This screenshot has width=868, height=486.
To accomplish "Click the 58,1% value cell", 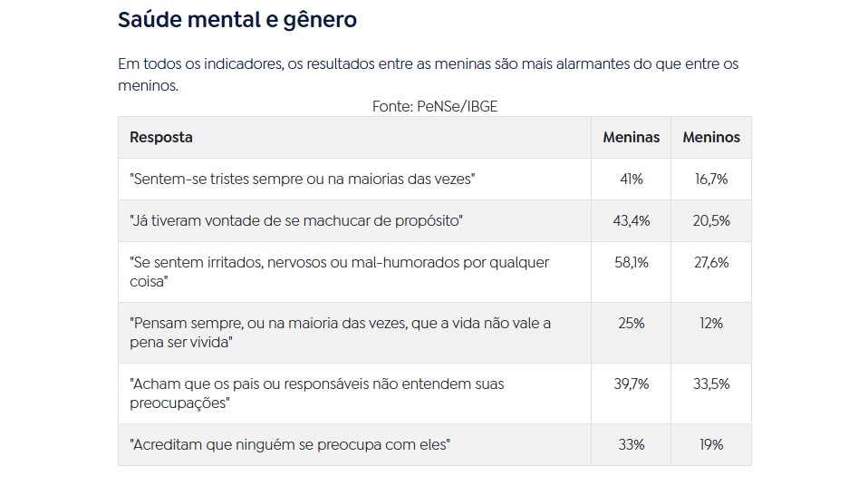I will tap(631, 262).
